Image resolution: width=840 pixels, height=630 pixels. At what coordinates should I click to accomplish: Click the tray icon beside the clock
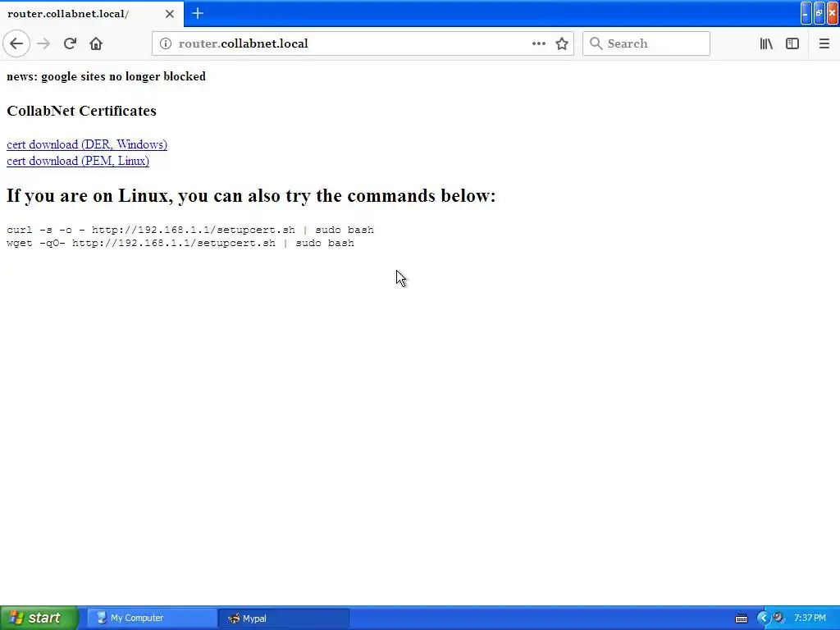pos(778,619)
